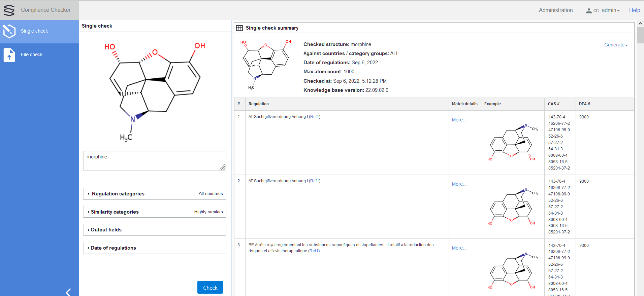
Task: Click the table icon beside Single check summary
Action: pyautogui.click(x=239, y=28)
